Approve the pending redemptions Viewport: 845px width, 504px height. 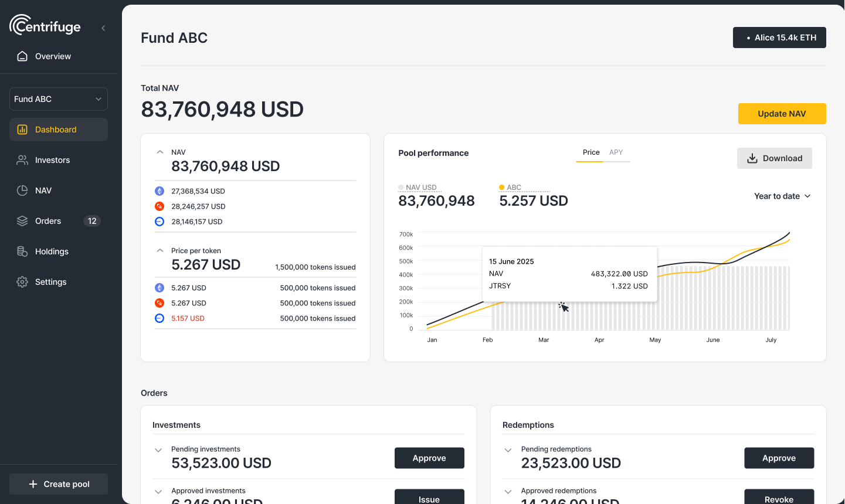pos(779,458)
